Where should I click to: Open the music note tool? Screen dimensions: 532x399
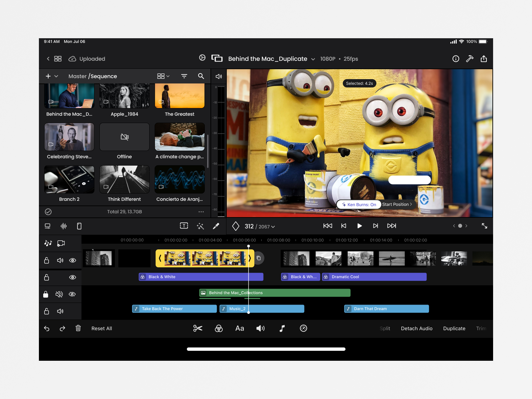tap(282, 329)
